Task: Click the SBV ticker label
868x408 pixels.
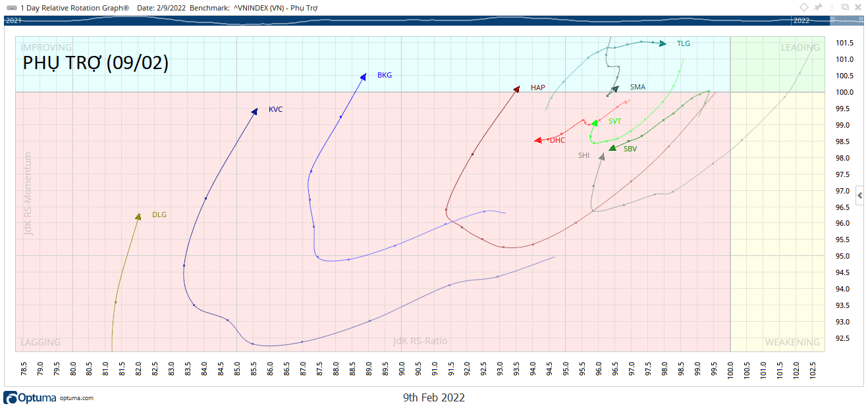Action: 630,149
